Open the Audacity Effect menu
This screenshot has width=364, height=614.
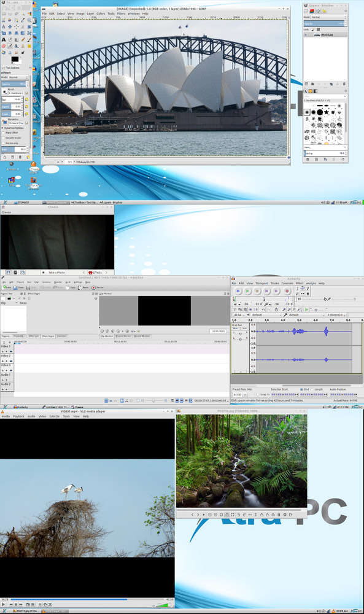(x=300, y=283)
